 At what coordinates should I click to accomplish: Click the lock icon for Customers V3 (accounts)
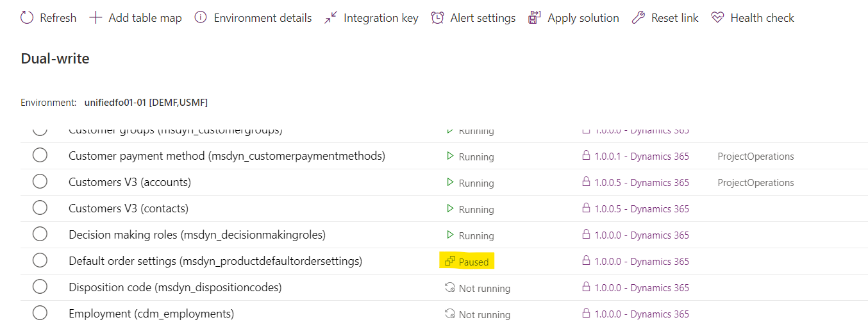(x=585, y=182)
